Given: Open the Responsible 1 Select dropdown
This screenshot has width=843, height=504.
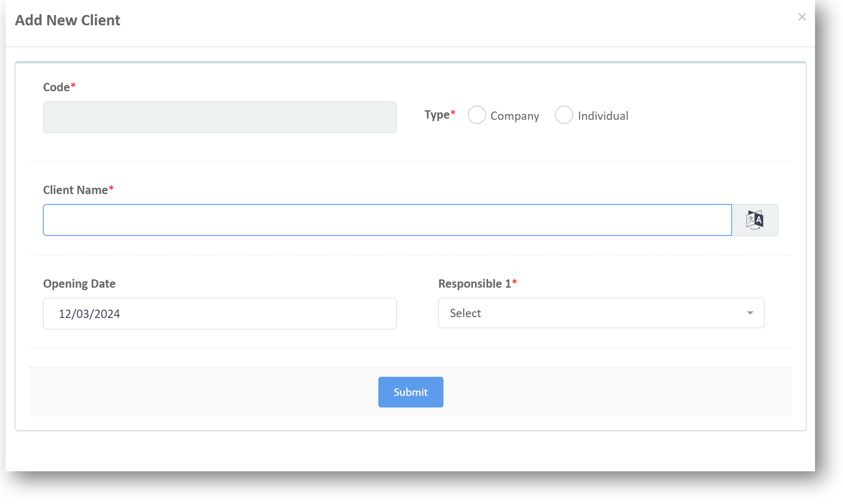Looking at the screenshot, I should click(601, 313).
